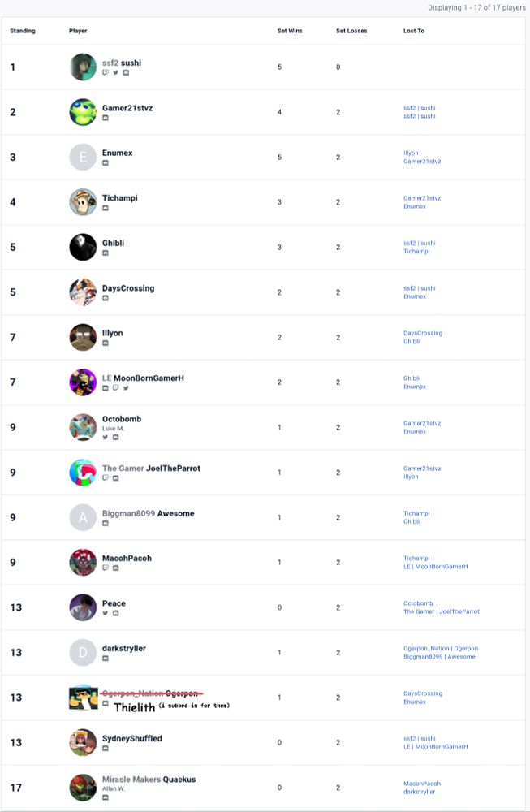The height and width of the screenshot is (812, 530).
Task: Open MacohPacoh's Twitch icon
Action: coord(106,568)
